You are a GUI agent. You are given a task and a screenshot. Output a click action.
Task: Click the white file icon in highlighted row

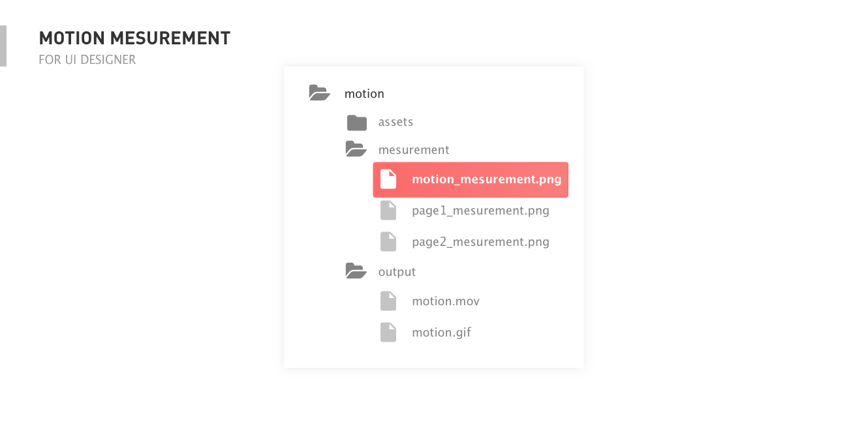pos(388,179)
